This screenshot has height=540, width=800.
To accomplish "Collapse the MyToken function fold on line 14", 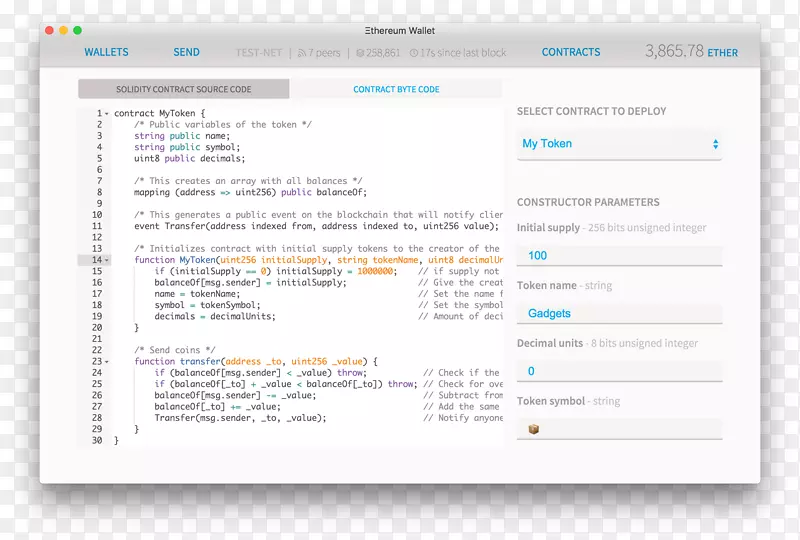I will click(106, 260).
